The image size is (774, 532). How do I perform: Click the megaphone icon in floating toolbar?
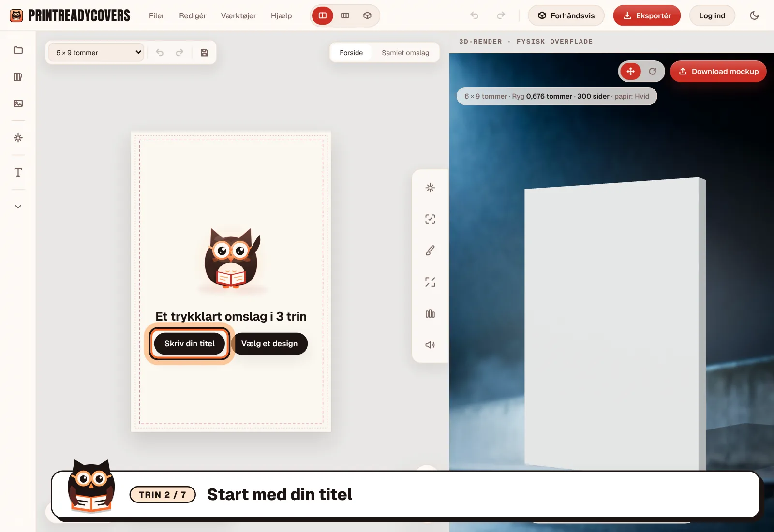[430, 345]
